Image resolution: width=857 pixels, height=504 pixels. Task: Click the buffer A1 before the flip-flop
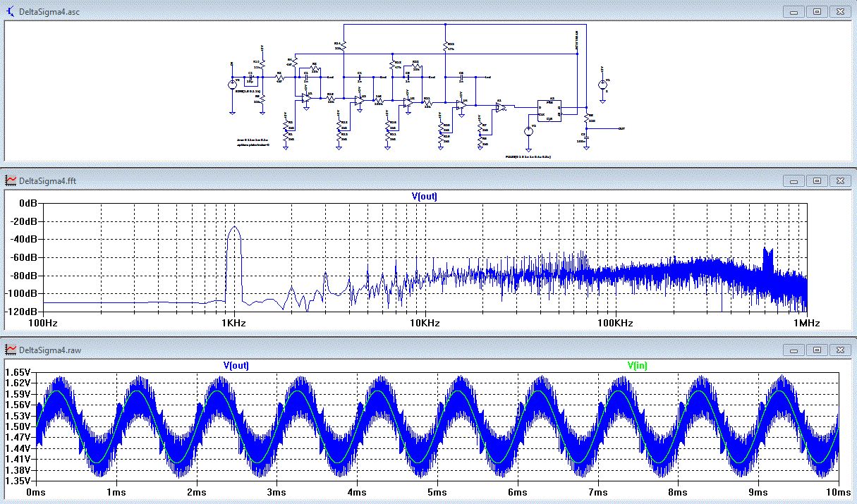click(x=500, y=107)
